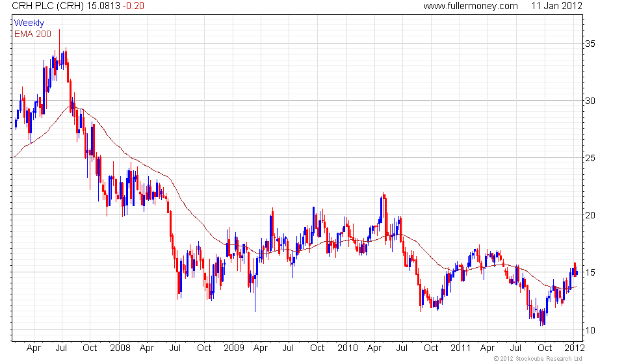Click the 35 price axis label
The image size is (637, 364).
click(x=590, y=44)
